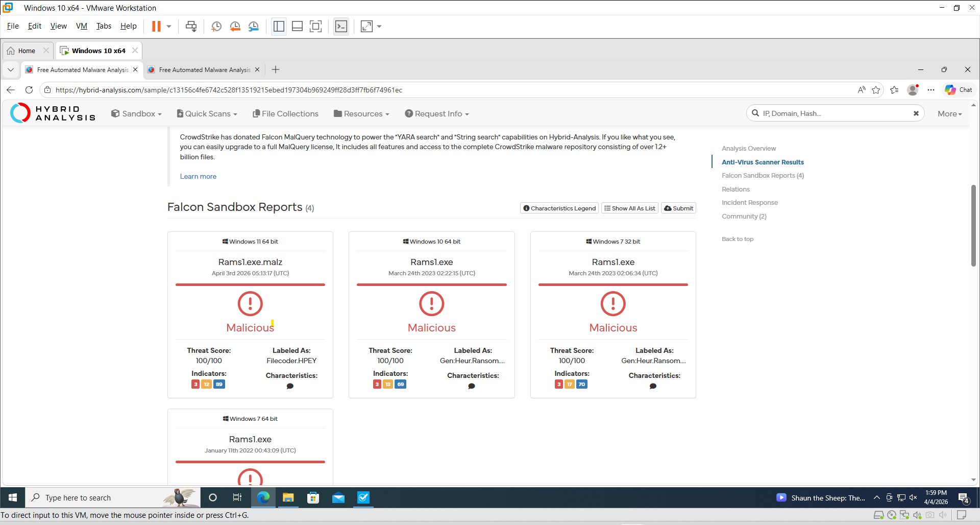Go back in the Edge browser
Screen dimensions: 980x525
click(11, 90)
